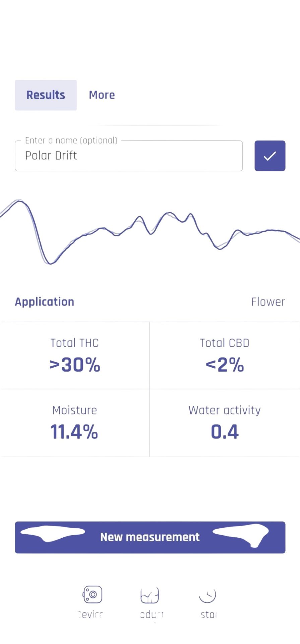Image resolution: width=300 pixels, height=644 pixels.
Task: Tap the 'Enter a name (optional)' label
Action: (71, 140)
